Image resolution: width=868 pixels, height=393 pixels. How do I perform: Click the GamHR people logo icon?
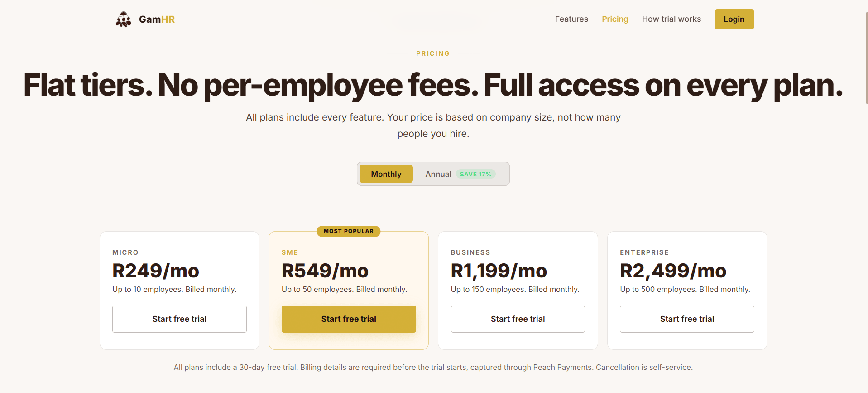[x=123, y=19]
